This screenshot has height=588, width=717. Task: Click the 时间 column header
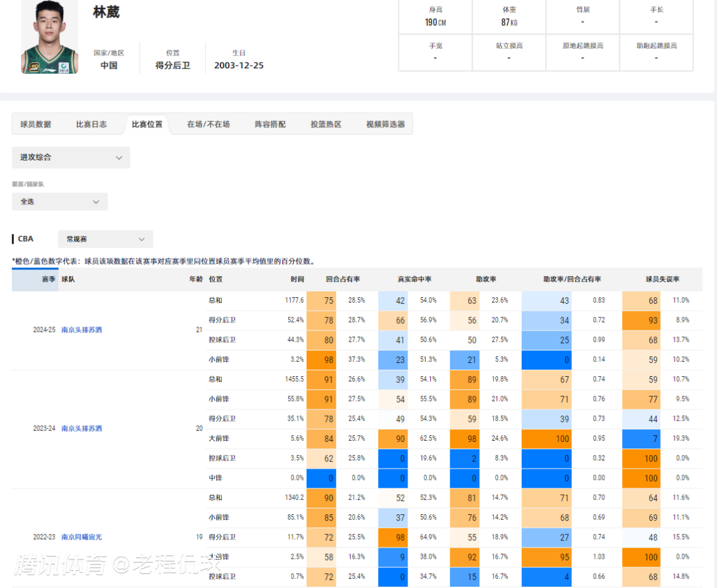pos(297,279)
